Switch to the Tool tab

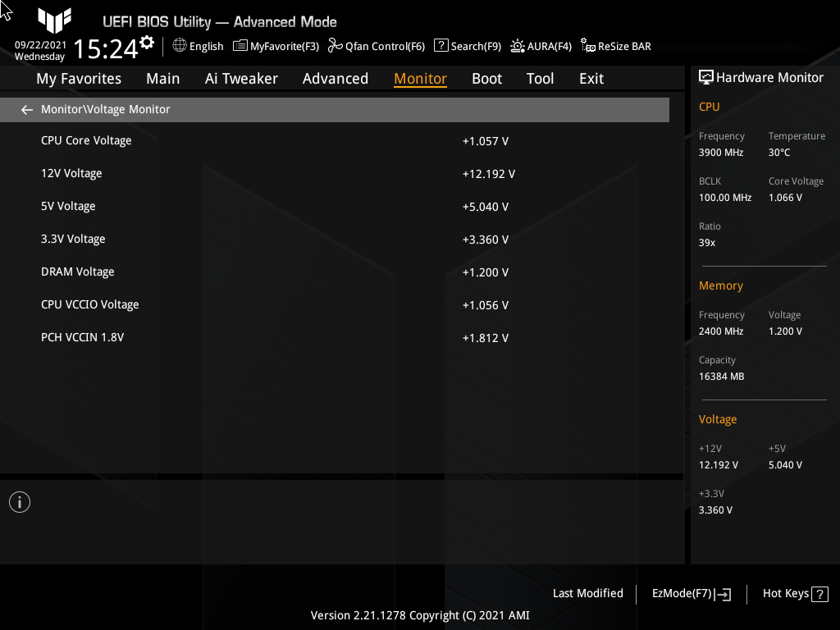(x=540, y=79)
